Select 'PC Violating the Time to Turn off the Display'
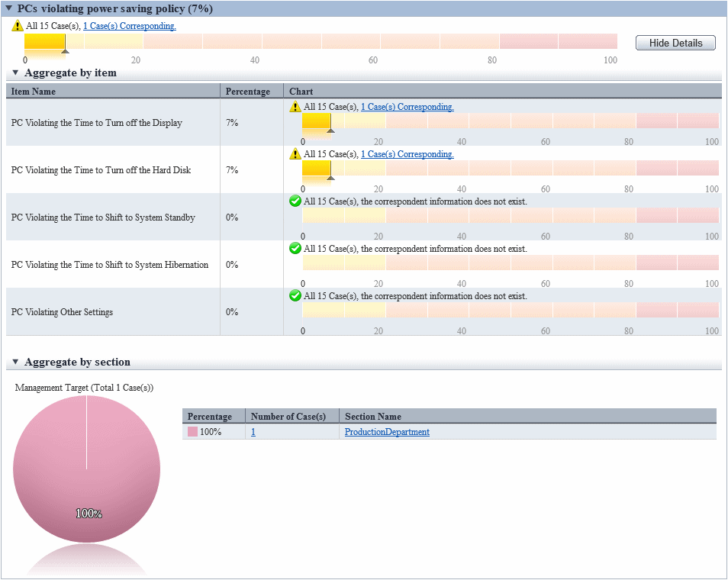This screenshot has width=728, height=580. point(97,123)
